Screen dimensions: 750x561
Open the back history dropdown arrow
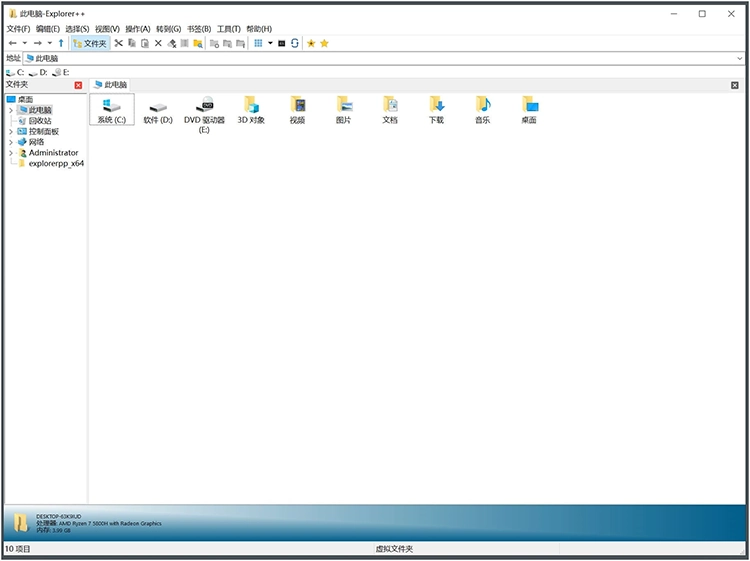(24, 43)
